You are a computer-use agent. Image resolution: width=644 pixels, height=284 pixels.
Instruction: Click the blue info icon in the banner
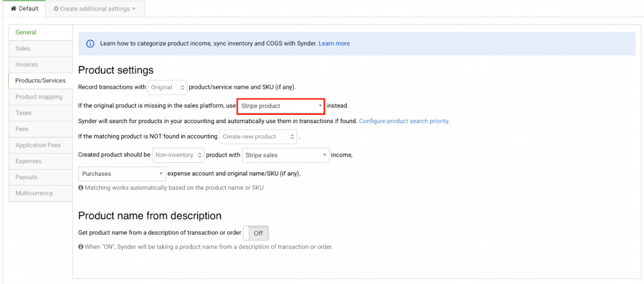90,43
